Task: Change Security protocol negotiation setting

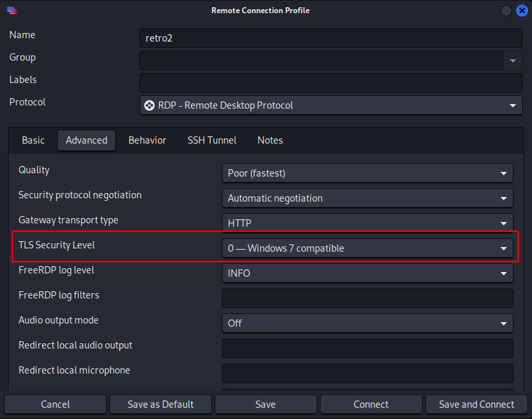Action: click(367, 198)
